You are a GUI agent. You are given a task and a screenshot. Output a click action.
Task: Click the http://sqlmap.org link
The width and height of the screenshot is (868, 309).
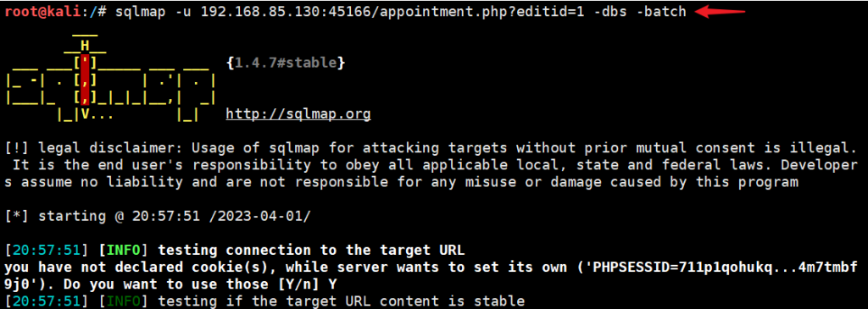298,115
